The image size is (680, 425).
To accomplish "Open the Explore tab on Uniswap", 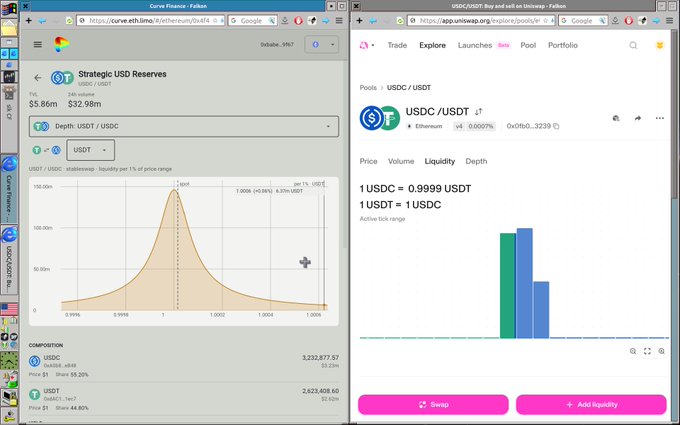I will coord(432,45).
